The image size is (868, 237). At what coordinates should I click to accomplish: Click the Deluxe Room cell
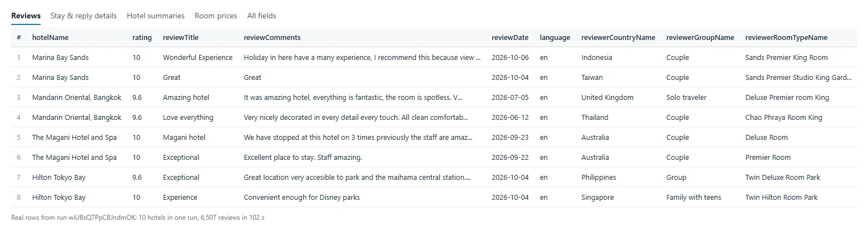coord(767,138)
